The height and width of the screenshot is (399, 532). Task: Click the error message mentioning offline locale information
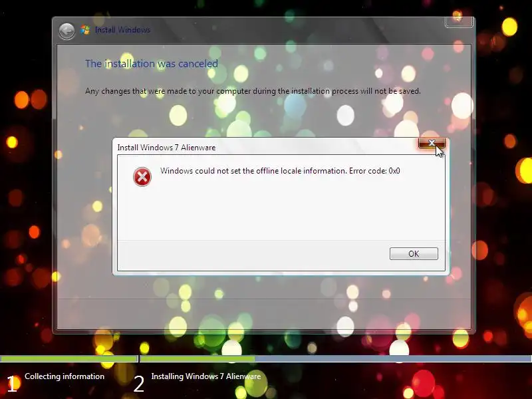point(280,171)
